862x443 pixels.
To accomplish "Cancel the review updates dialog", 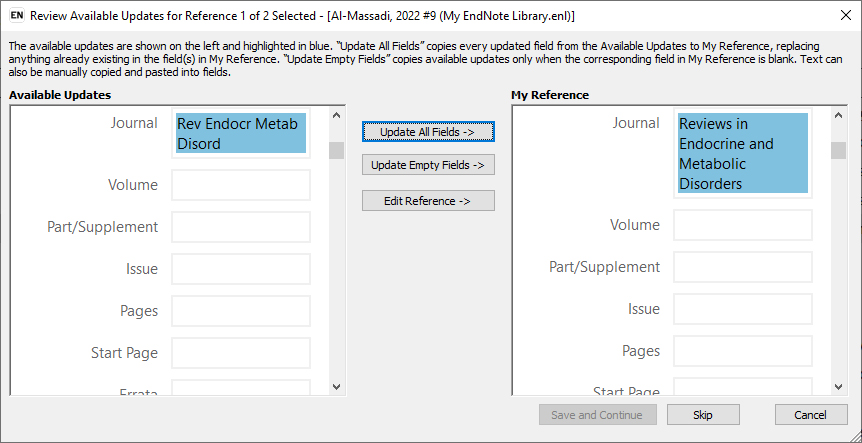I will coord(811,415).
